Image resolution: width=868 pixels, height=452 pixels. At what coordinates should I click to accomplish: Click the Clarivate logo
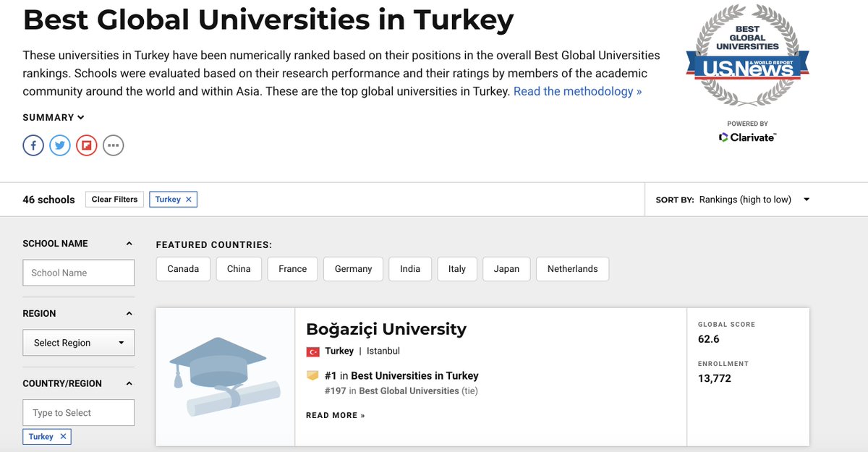pos(747,137)
